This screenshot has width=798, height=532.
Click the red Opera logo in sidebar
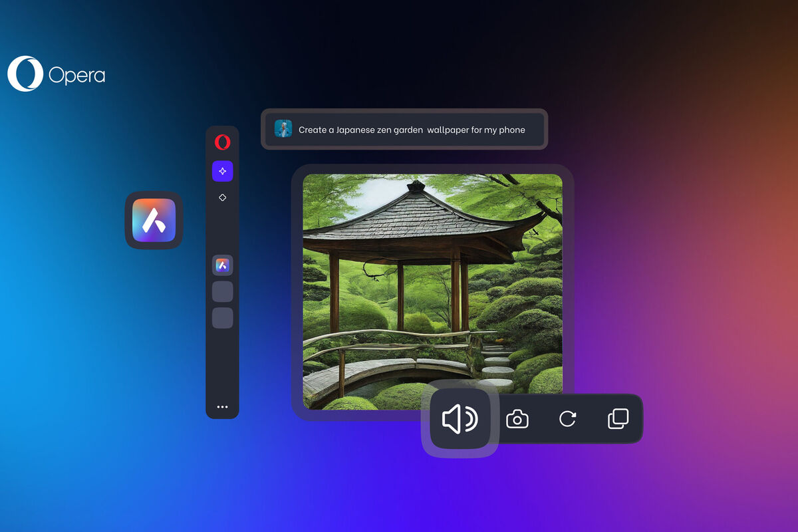click(222, 142)
